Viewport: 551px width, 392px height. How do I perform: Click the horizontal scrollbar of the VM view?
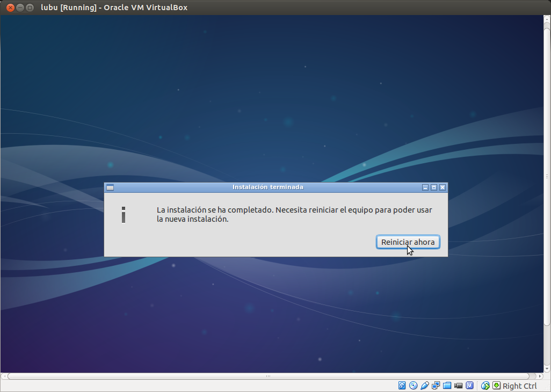(269, 376)
